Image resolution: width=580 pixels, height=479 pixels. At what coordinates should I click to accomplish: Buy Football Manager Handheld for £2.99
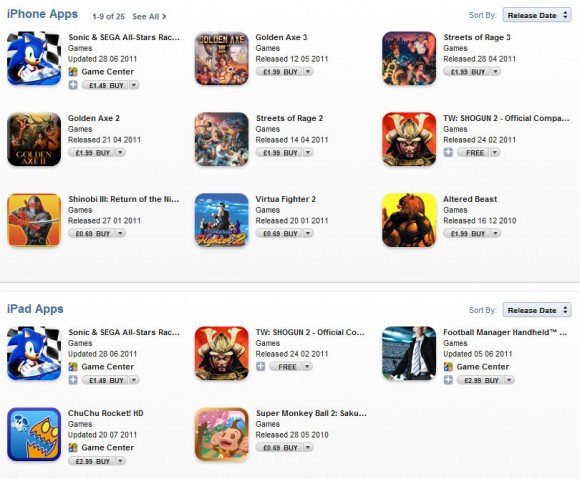(x=480, y=380)
